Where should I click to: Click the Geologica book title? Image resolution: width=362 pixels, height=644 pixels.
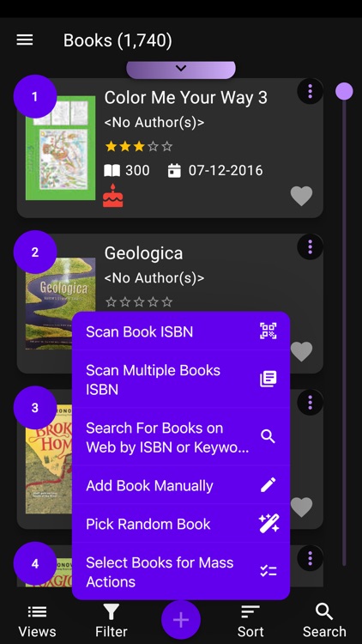click(x=143, y=253)
